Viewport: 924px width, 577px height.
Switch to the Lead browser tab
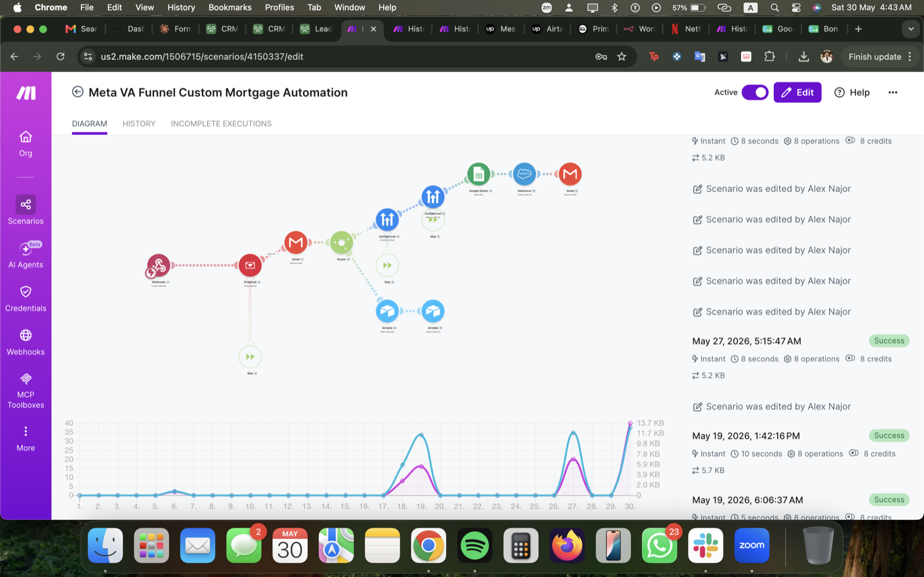click(x=316, y=29)
